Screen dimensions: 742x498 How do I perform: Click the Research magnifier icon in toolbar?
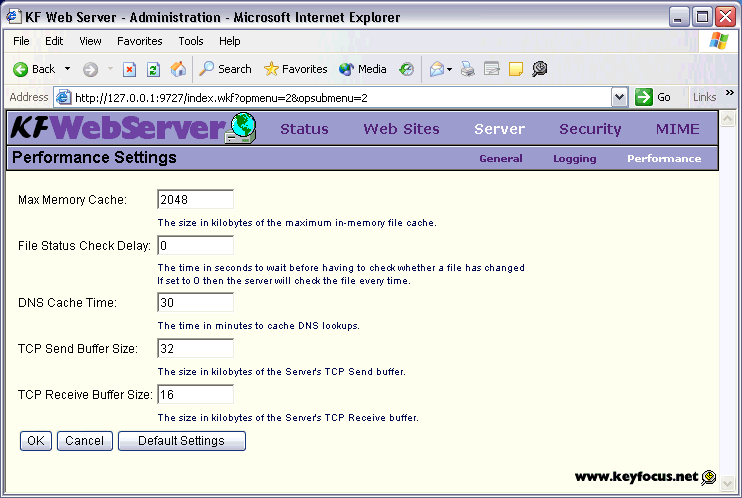[x=539, y=69]
